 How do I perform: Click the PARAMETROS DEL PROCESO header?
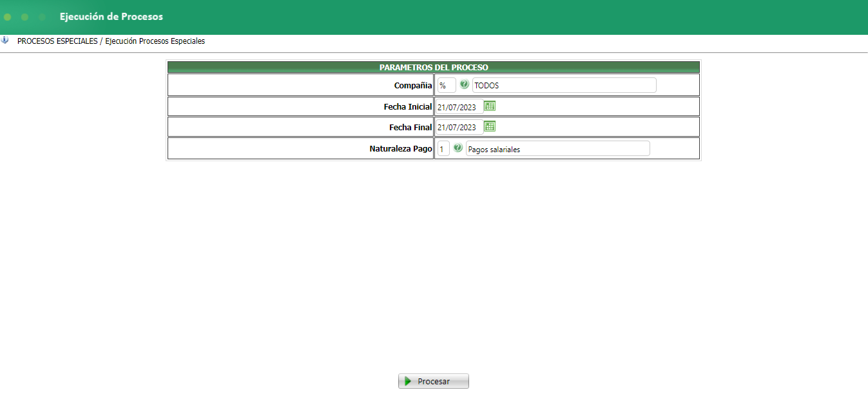(434, 67)
